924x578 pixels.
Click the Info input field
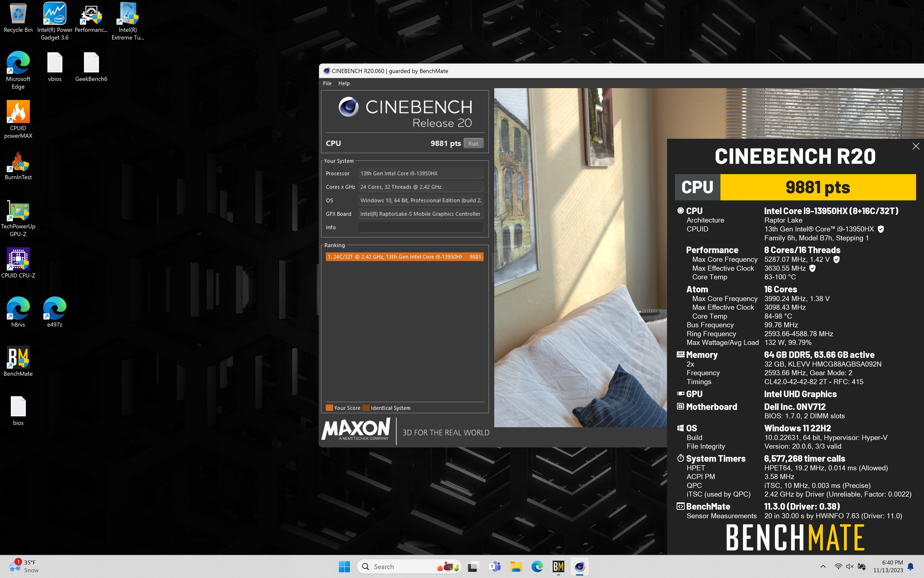click(x=420, y=227)
